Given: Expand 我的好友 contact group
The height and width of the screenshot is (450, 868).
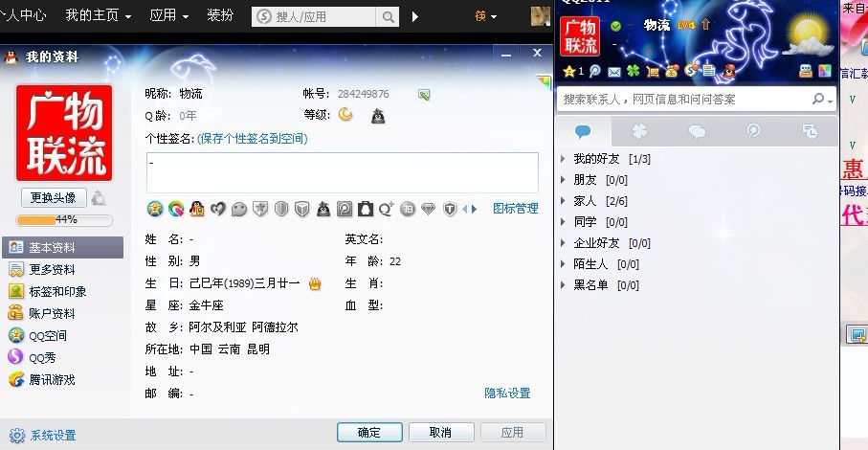Looking at the screenshot, I should (x=563, y=159).
